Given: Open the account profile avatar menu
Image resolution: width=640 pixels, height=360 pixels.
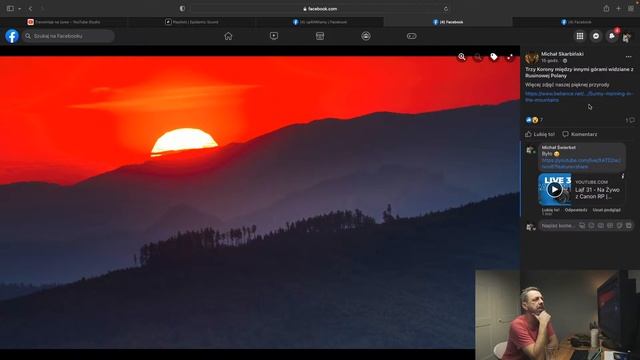Looking at the screenshot, I should 627,37.
